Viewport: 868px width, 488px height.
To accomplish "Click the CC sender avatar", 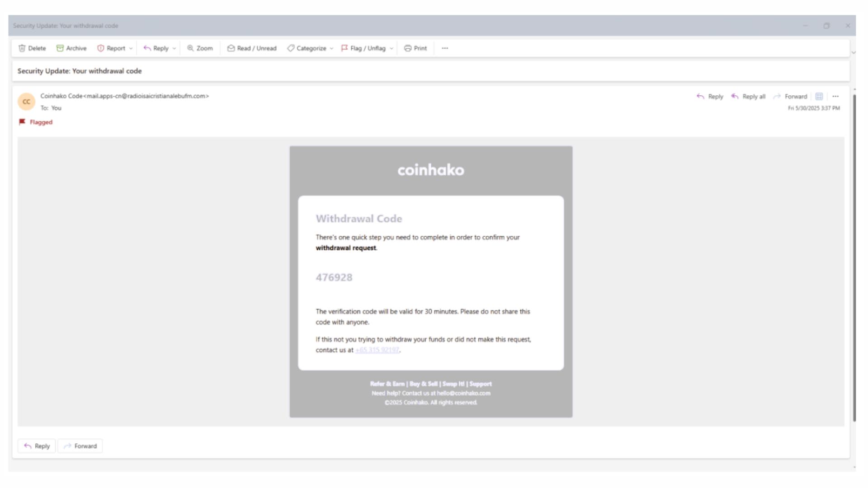I will tap(26, 102).
